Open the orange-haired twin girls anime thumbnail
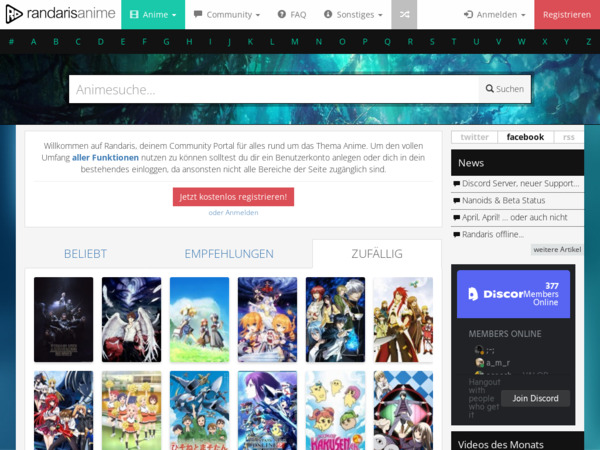600x450 pixels. point(267,320)
